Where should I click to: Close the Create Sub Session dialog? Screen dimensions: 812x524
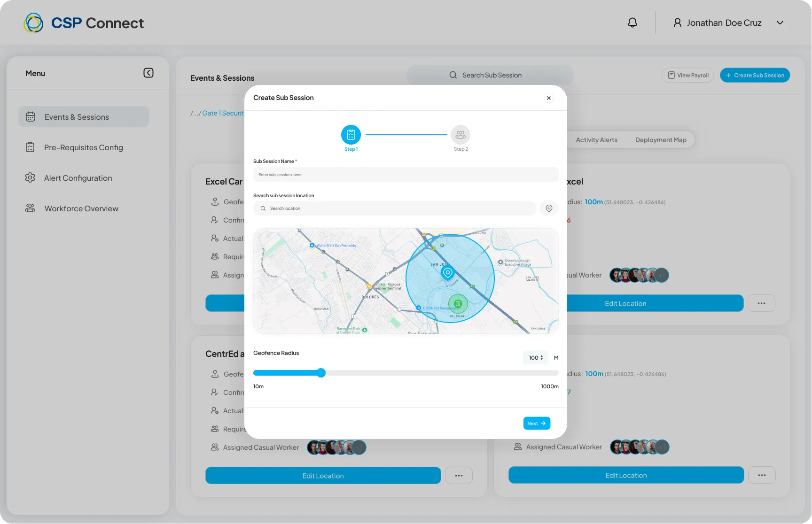[548, 98]
